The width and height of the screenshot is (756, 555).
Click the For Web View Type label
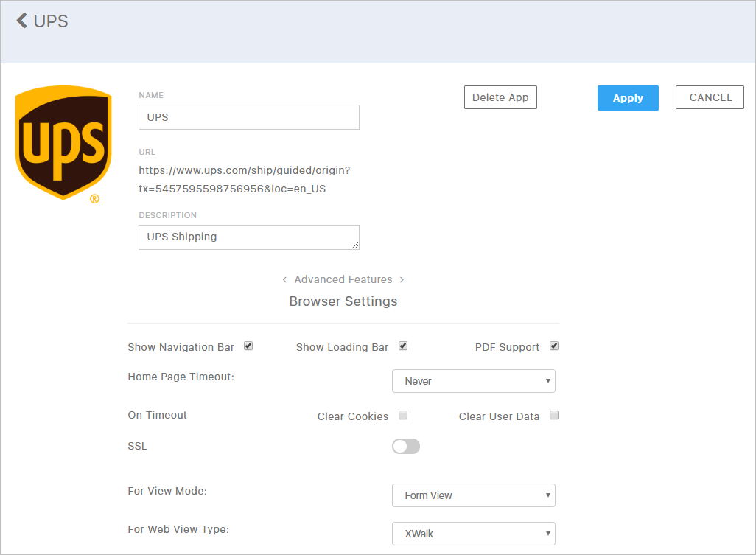pyautogui.click(x=178, y=529)
